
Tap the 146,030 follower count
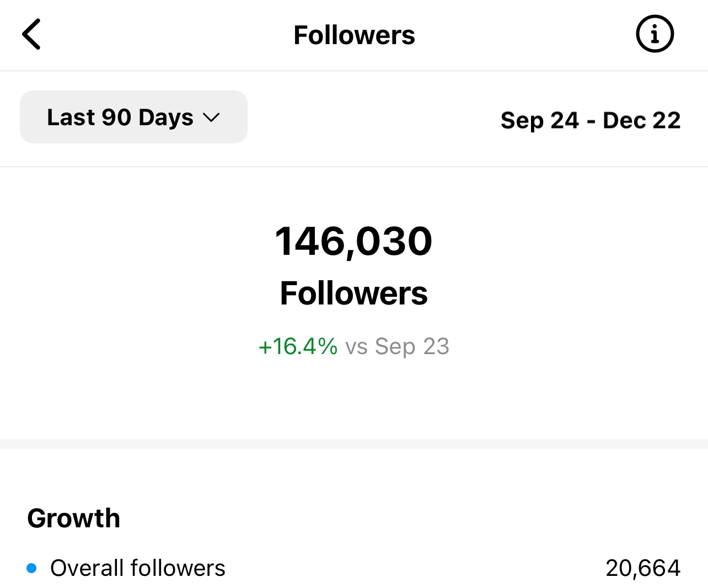[x=353, y=241]
